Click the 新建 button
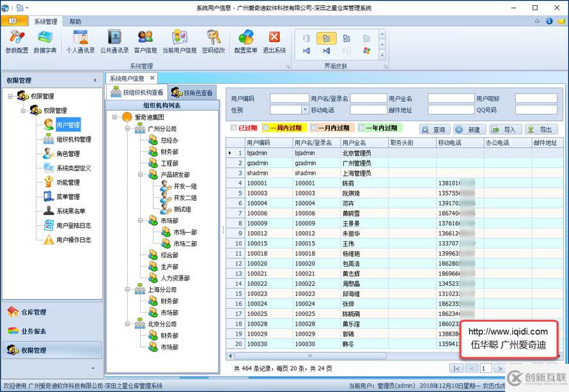The image size is (569, 392). pos(469,130)
